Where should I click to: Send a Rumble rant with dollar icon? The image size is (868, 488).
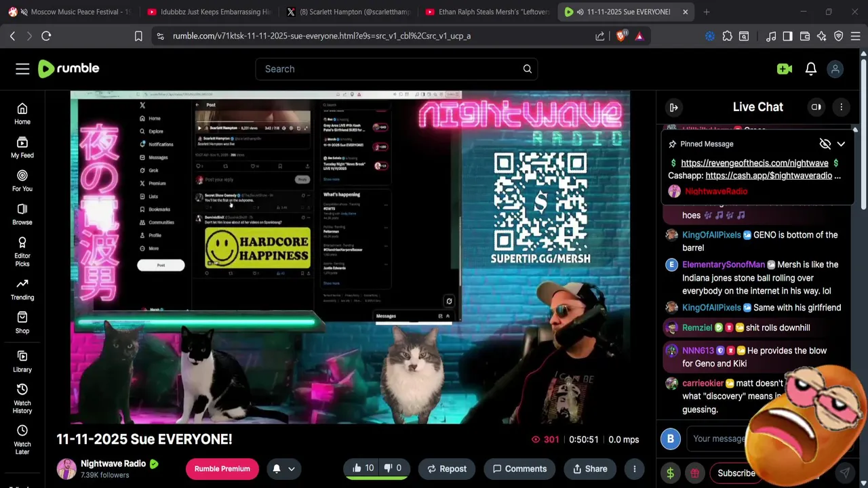point(670,473)
